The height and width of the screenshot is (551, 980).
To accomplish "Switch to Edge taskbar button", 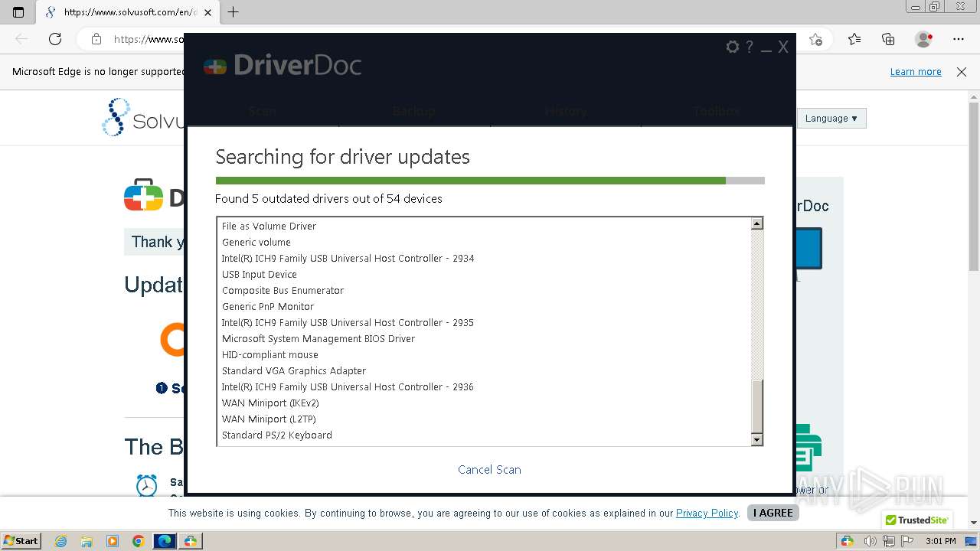I will (x=165, y=541).
